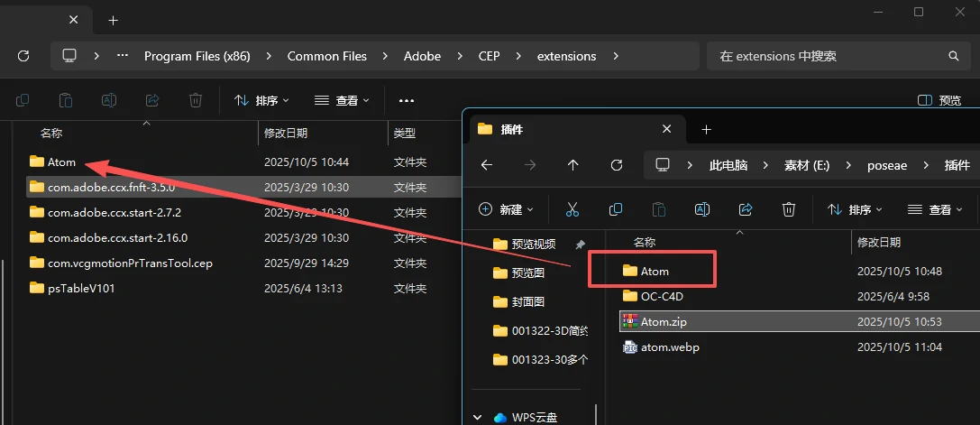Close the 插件 tab
This screenshot has width=980, height=425.
click(x=667, y=129)
